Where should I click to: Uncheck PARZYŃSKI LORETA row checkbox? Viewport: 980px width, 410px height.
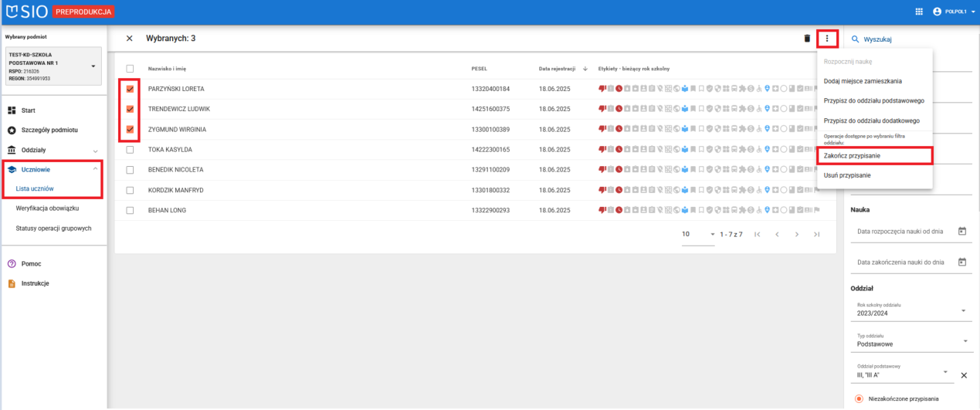(x=130, y=89)
